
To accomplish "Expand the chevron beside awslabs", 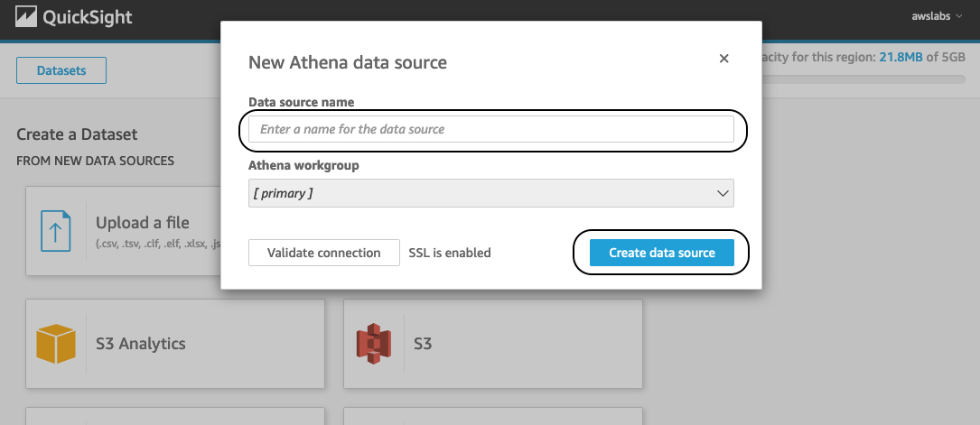I will [x=958, y=17].
